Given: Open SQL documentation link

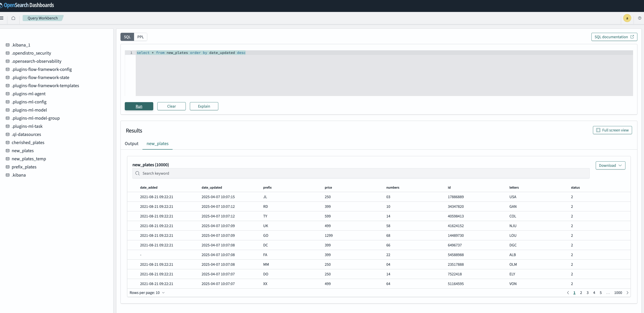Looking at the screenshot, I should [614, 37].
